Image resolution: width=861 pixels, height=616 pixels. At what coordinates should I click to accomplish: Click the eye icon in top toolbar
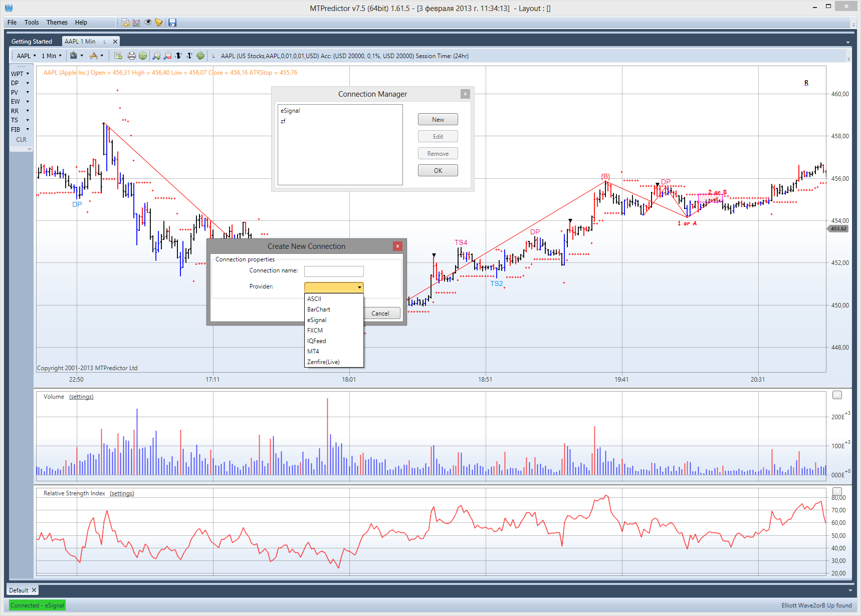pos(148,23)
